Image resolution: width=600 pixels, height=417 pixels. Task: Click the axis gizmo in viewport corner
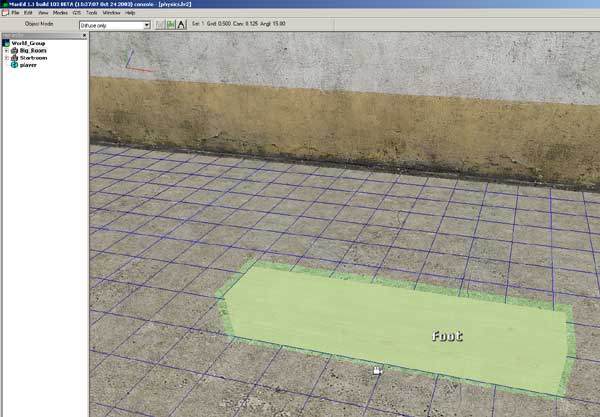[x=140, y=61]
